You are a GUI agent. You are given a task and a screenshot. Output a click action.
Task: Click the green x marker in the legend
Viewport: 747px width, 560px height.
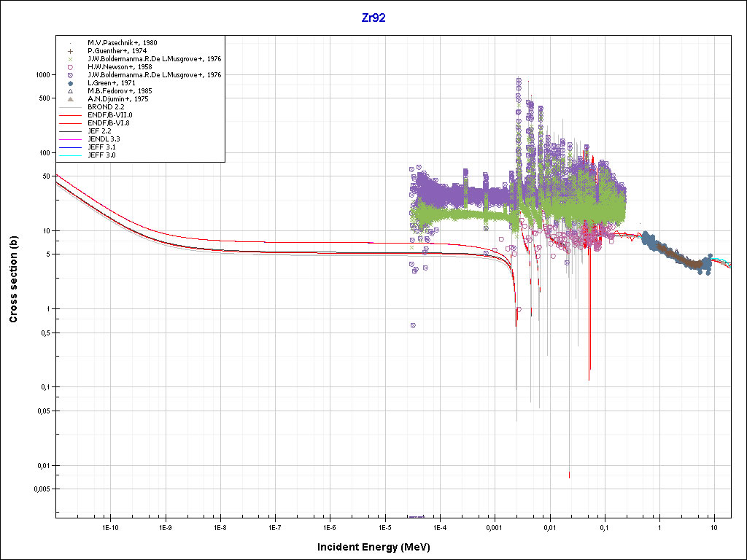(x=71, y=59)
